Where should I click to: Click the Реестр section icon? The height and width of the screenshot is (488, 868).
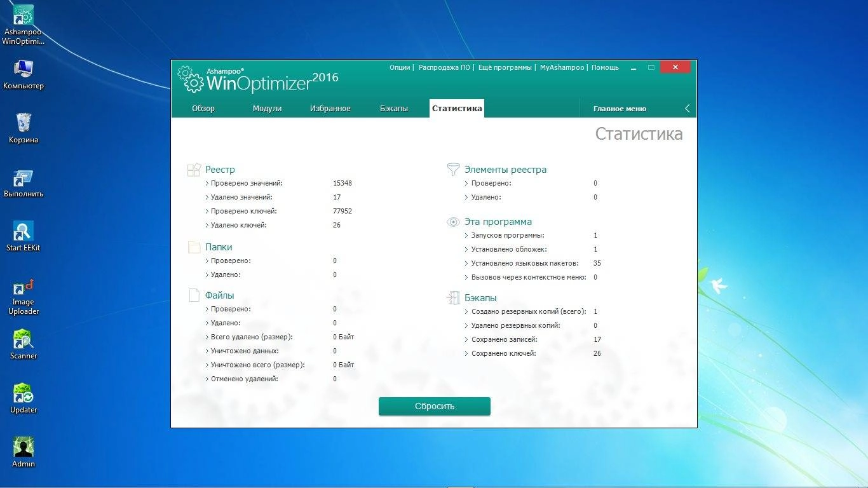(194, 170)
